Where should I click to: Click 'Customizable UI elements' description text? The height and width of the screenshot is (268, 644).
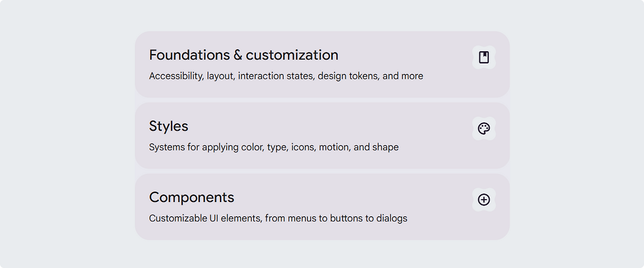coord(206,218)
